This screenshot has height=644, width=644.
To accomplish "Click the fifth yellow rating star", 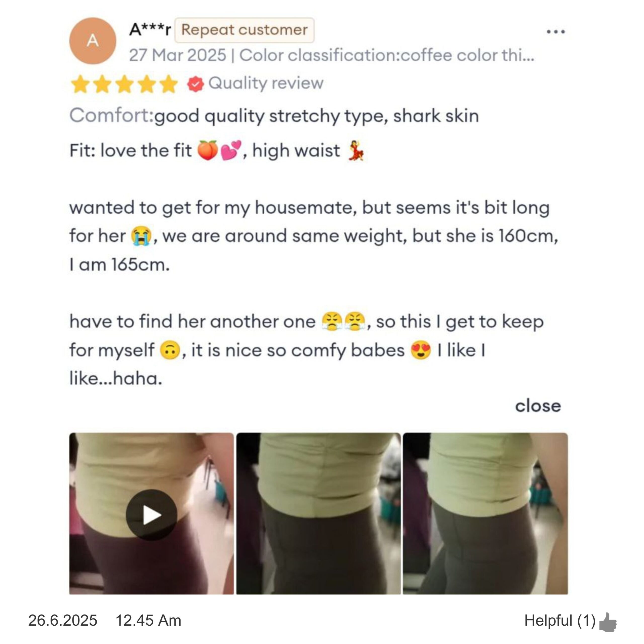I will click(x=169, y=84).
